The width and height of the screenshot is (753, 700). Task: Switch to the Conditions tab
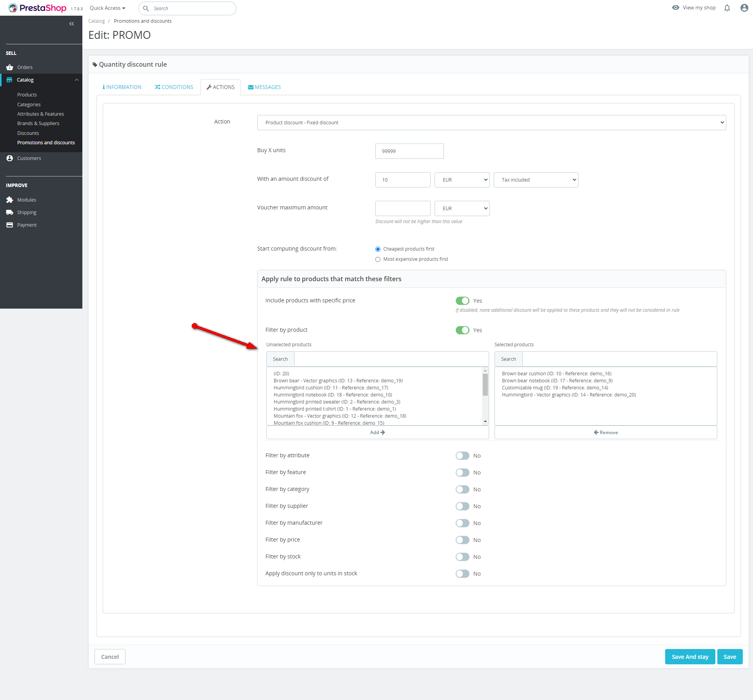coord(174,87)
